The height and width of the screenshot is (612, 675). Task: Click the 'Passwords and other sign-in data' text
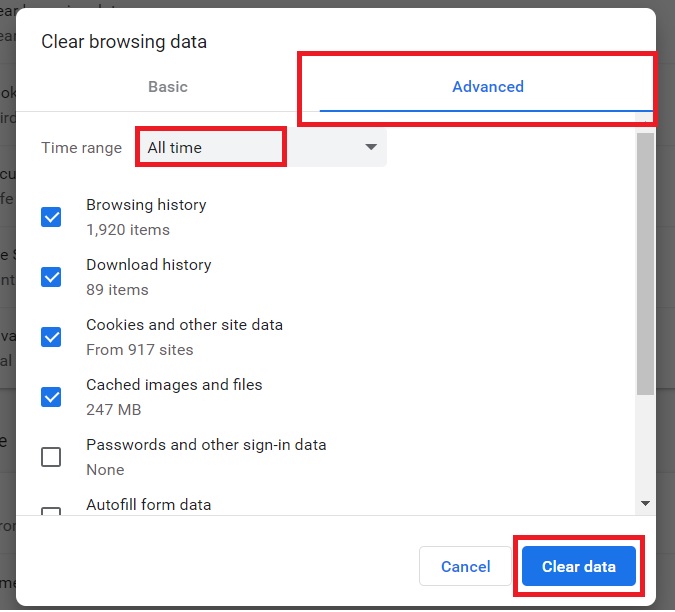tap(206, 445)
